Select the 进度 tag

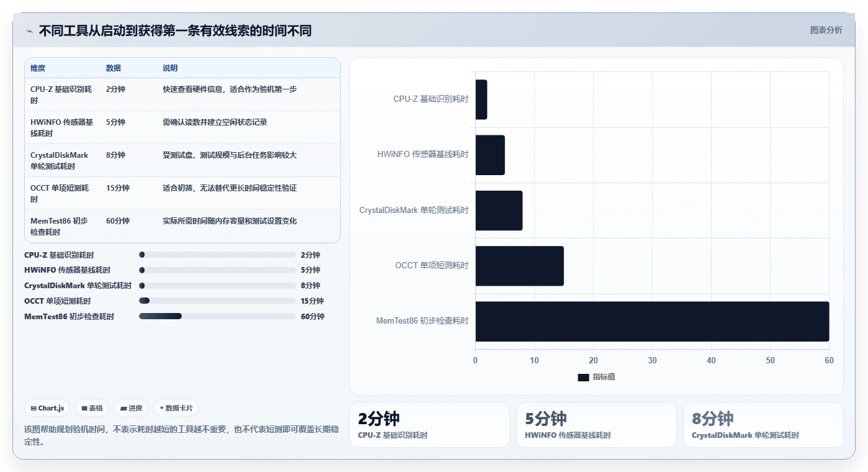(x=131, y=408)
